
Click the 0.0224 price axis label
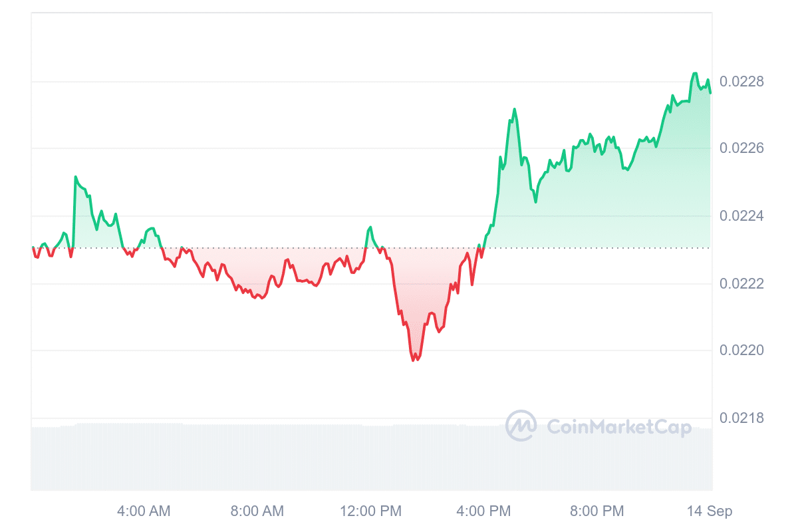point(742,216)
